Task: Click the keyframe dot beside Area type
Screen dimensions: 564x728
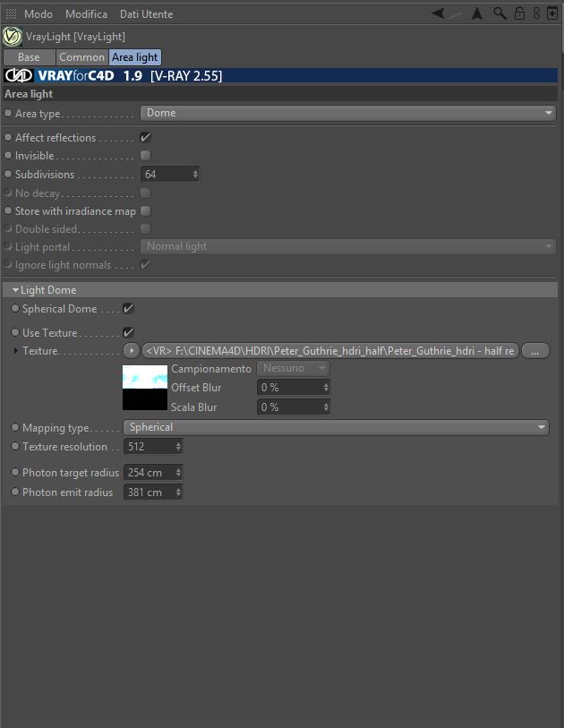Action: [8, 113]
